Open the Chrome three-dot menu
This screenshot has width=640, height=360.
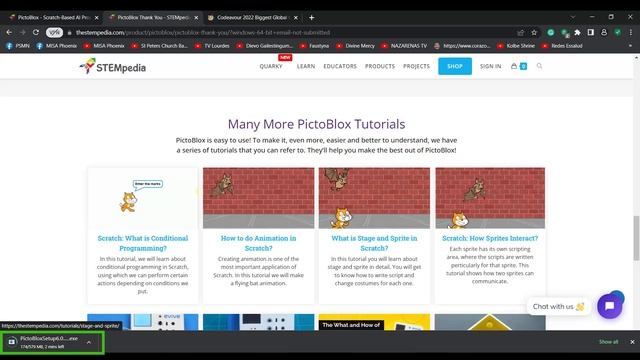click(x=631, y=32)
